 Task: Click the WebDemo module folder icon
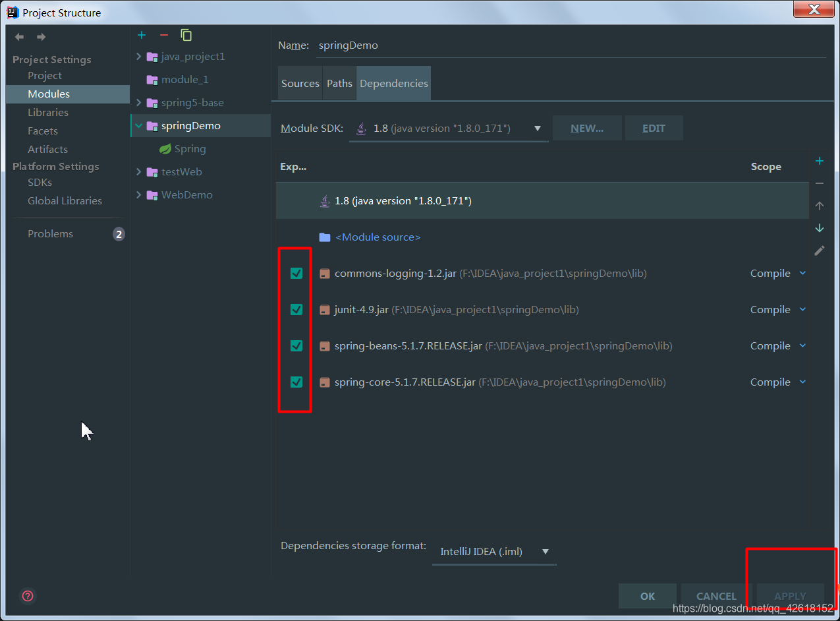coord(152,195)
